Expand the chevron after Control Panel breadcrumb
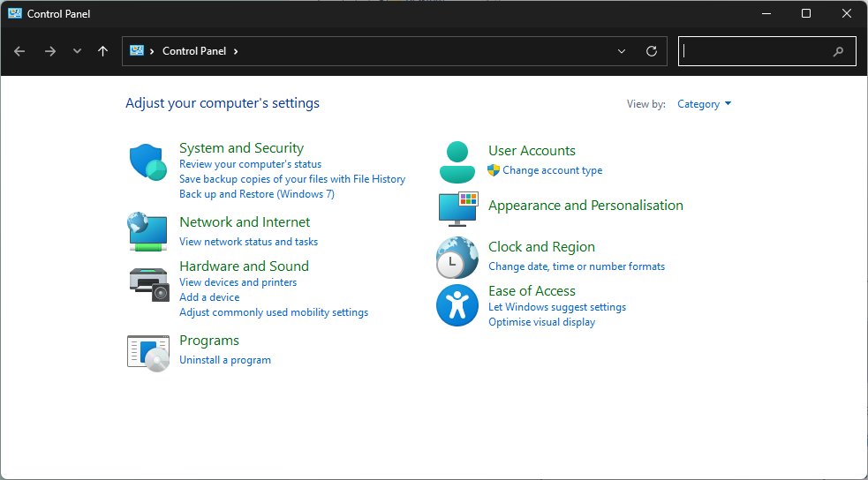The width and height of the screenshot is (868, 480). point(236,51)
